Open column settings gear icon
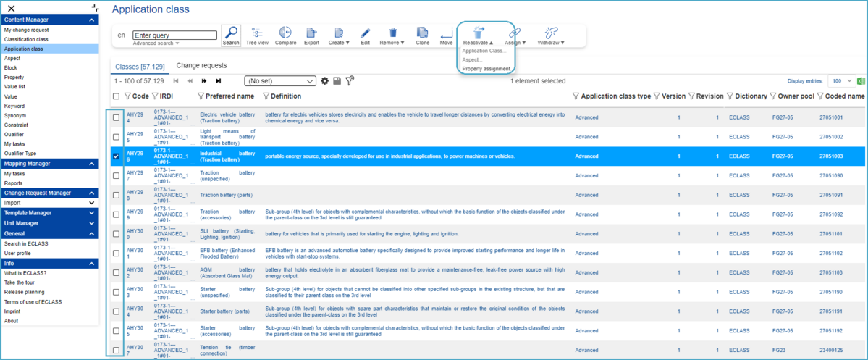 point(325,81)
